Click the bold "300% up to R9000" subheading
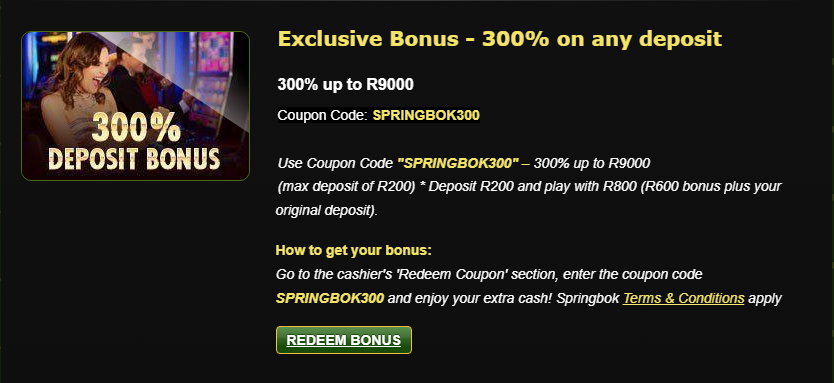Screen dimensions: 834x383 coord(345,85)
